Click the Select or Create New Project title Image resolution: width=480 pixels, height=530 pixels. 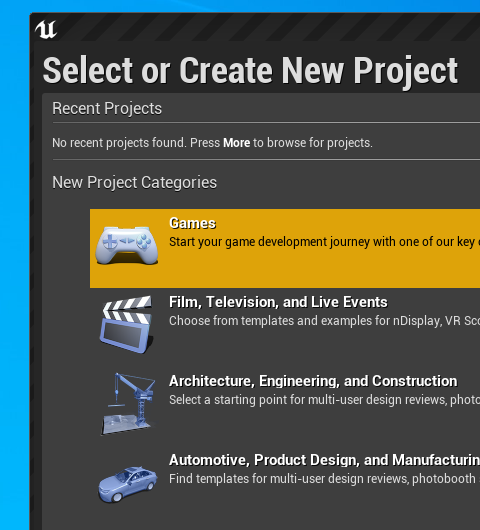[250, 71]
